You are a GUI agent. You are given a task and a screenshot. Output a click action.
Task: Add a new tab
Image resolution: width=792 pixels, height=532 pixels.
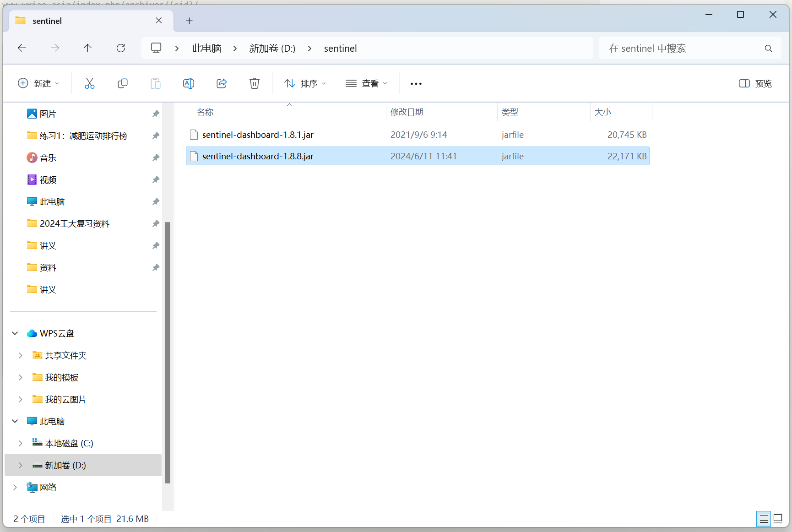(189, 21)
